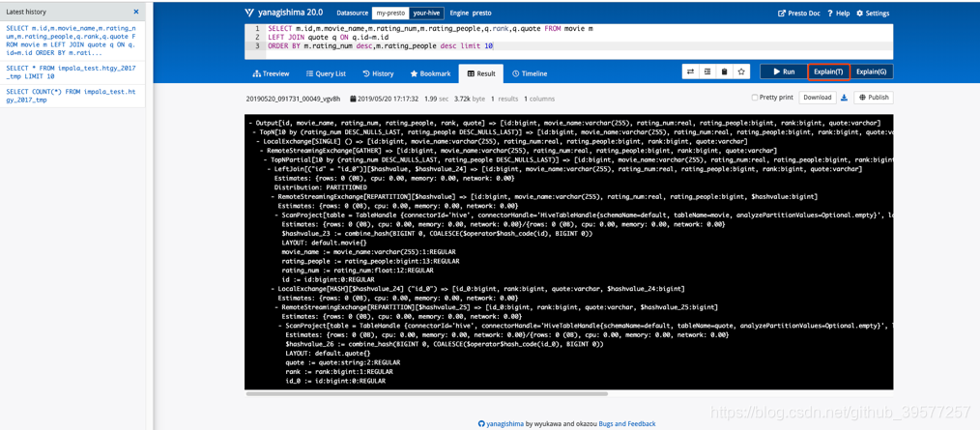Click the Output[id, movie_name...] plan line
This screenshot has width=980, height=430.
(564, 123)
